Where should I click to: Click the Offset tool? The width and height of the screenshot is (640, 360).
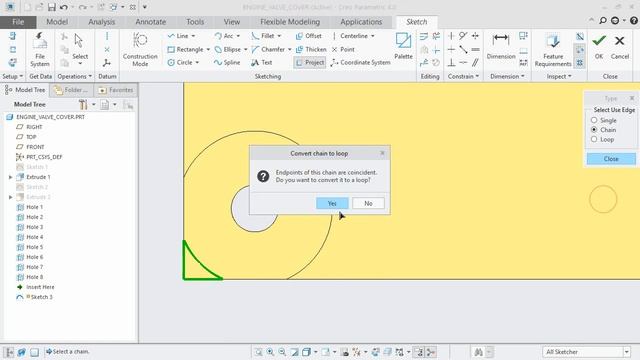tap(309, 36)
